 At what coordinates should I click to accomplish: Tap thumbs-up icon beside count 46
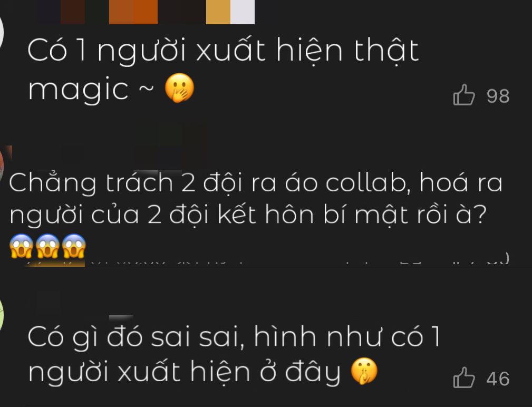[x=464, y=377]
